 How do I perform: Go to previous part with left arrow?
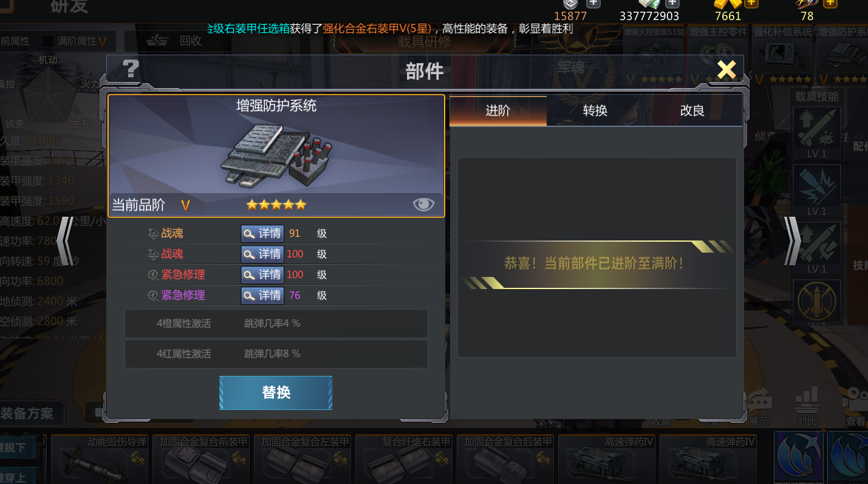pyautogui.click(x=66, y=241)
